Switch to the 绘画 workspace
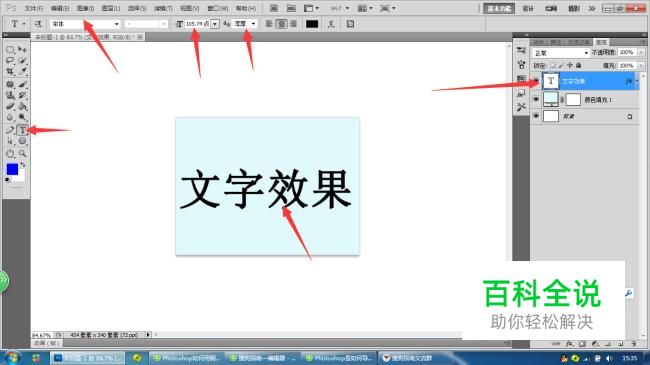This screenshot has width=650, height=365. point(551,8)
